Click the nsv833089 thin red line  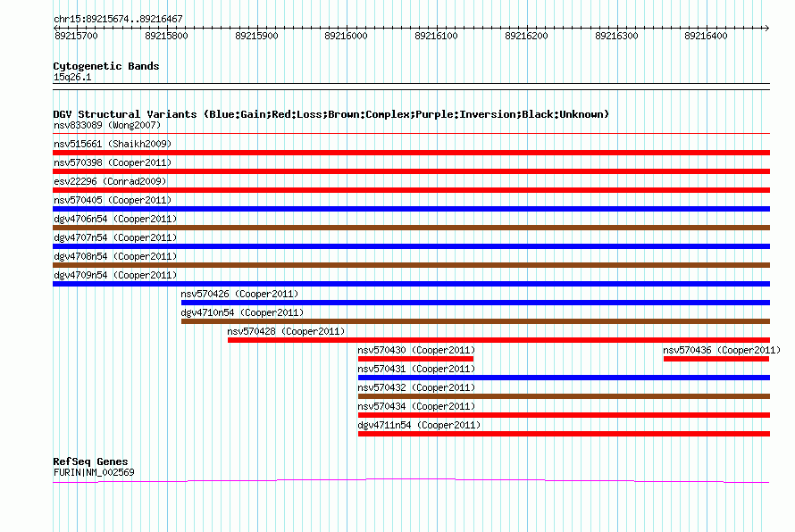pos(411,134)
